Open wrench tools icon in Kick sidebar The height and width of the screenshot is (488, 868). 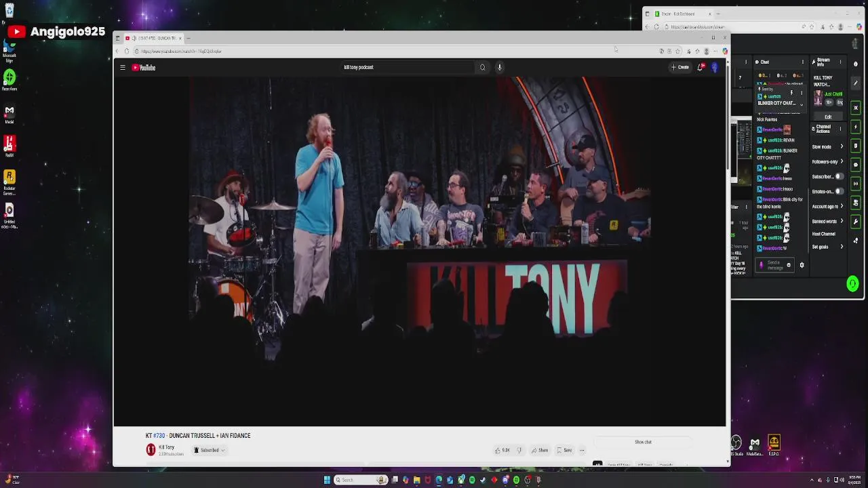856,222
